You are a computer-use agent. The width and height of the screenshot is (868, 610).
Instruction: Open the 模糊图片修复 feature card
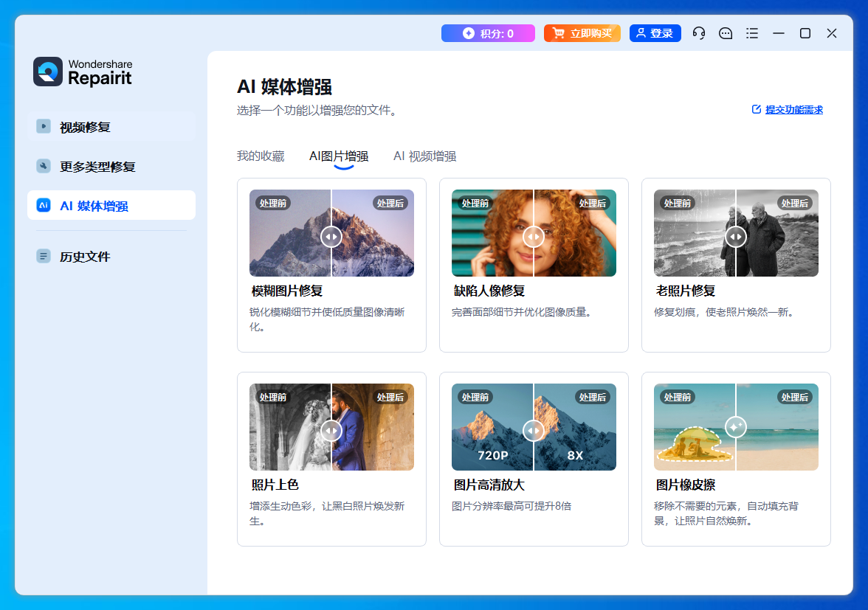(x=331, y=290)
